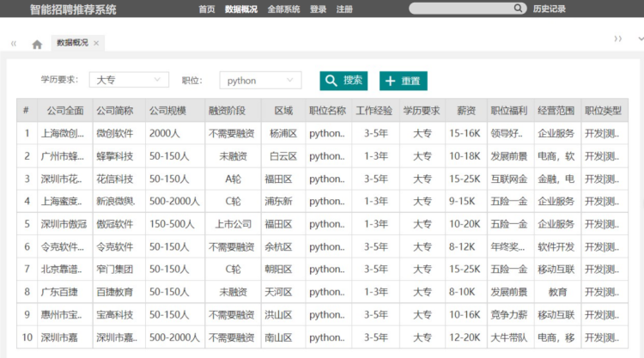
Task: Click the 区域 column header
Action: click(x=283, y=111)
